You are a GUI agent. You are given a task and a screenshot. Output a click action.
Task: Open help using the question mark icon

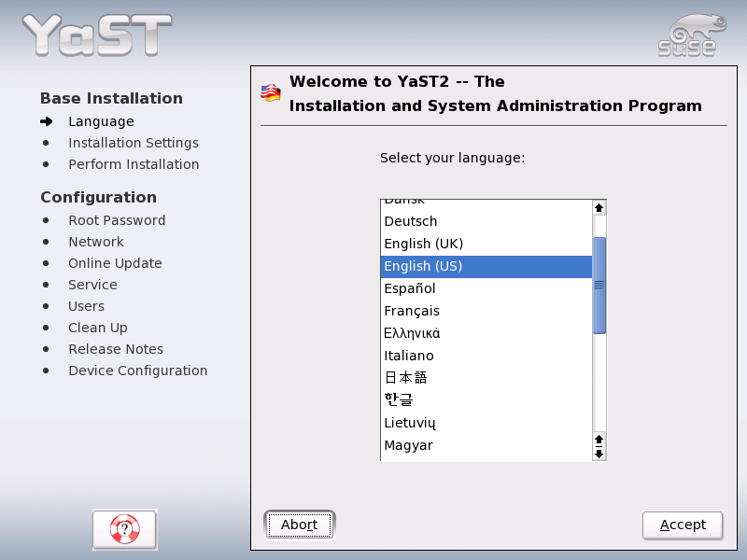[124, 529]
